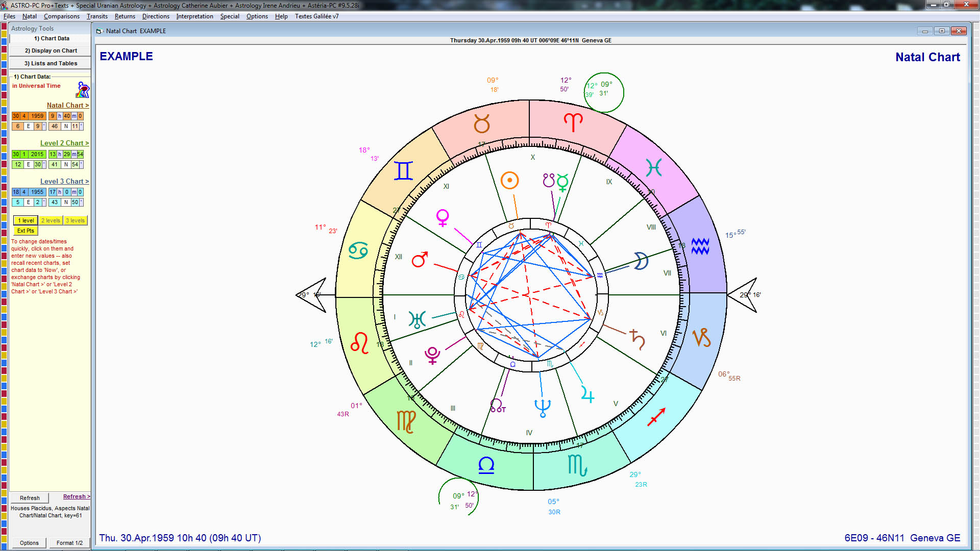Click the Cancer sign glyph on the zodiac ring
The width and height of the screenshot is (980, 551).
358,251
